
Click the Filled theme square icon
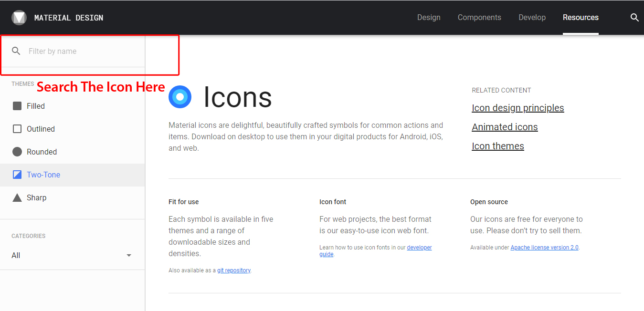click(x=17, y=106)
